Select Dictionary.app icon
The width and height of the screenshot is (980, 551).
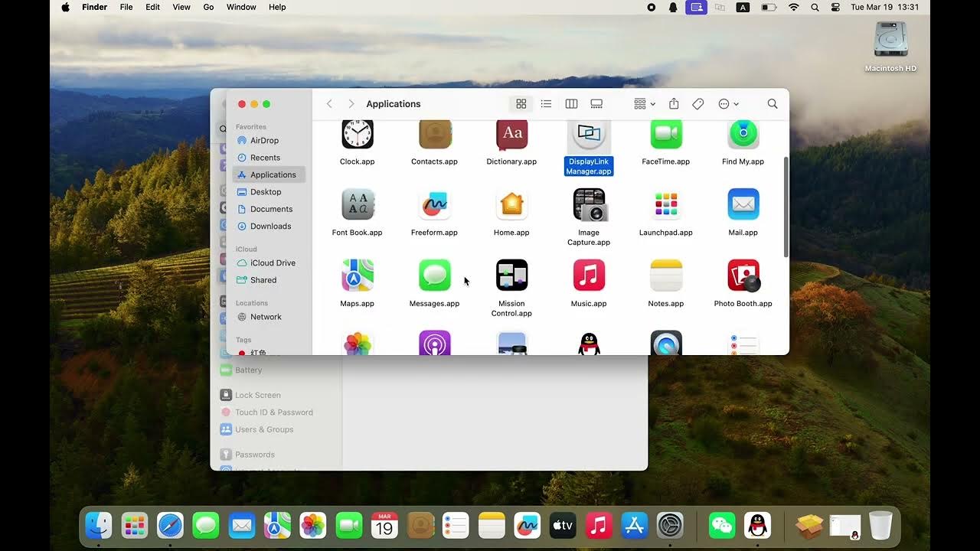512,135
